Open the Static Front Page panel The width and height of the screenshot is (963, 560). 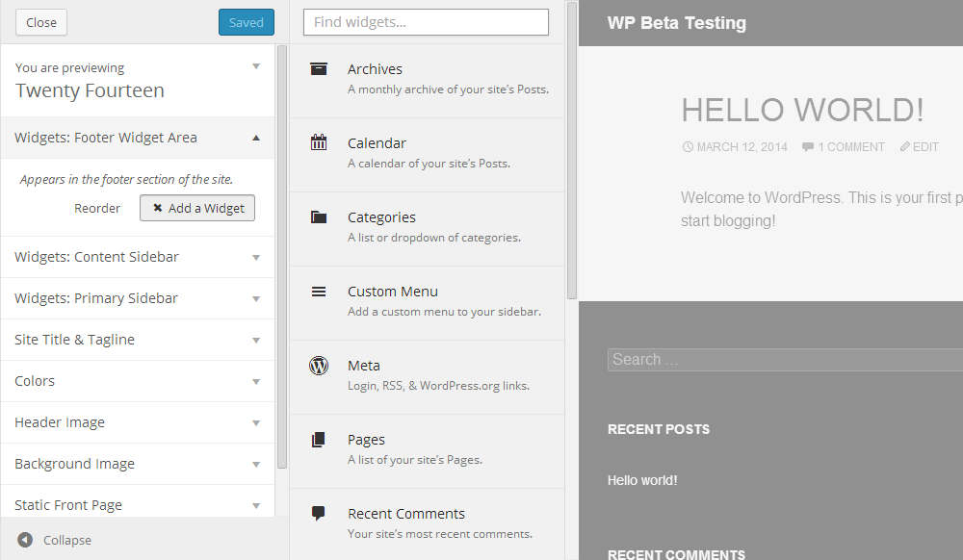138,504
